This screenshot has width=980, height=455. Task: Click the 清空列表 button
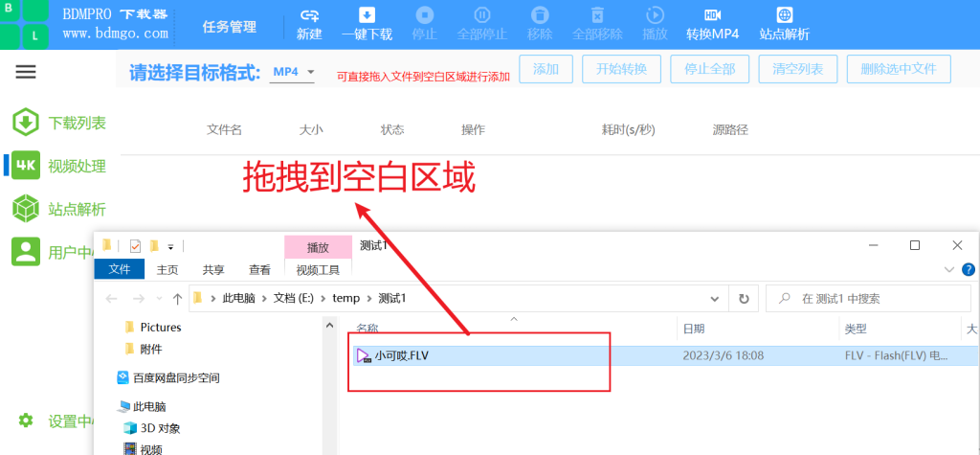797,69
